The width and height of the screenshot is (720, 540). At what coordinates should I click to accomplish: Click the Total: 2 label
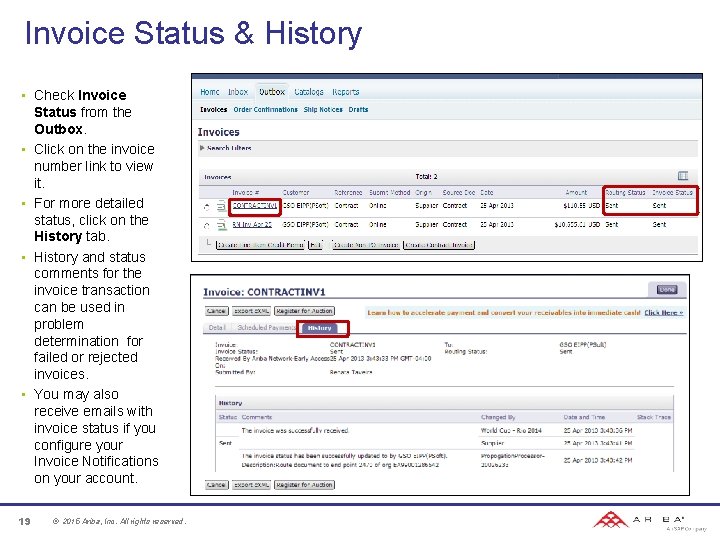(426, 176)
